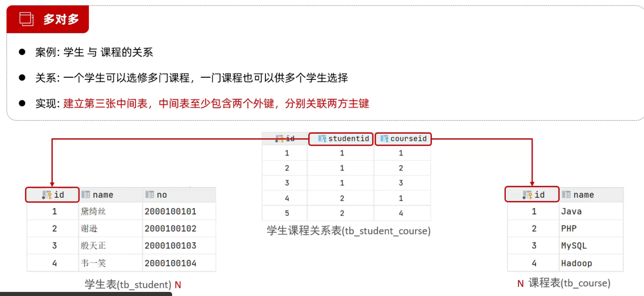Image resolution: width=644 pixels, height=296 pixels.
Task: Click the student number 2000100102 cell
Action: (179, 228)
